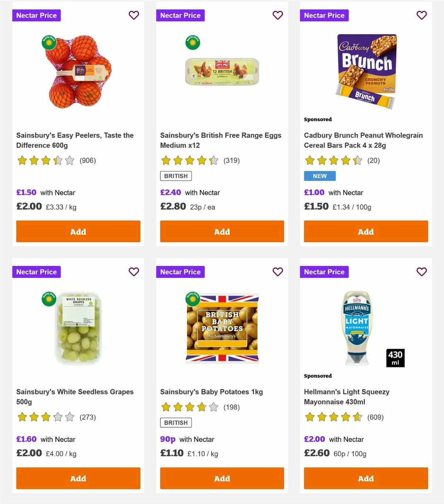Click the Sponsored label on Hellmann's Mayonnaise

pos(318,376)
